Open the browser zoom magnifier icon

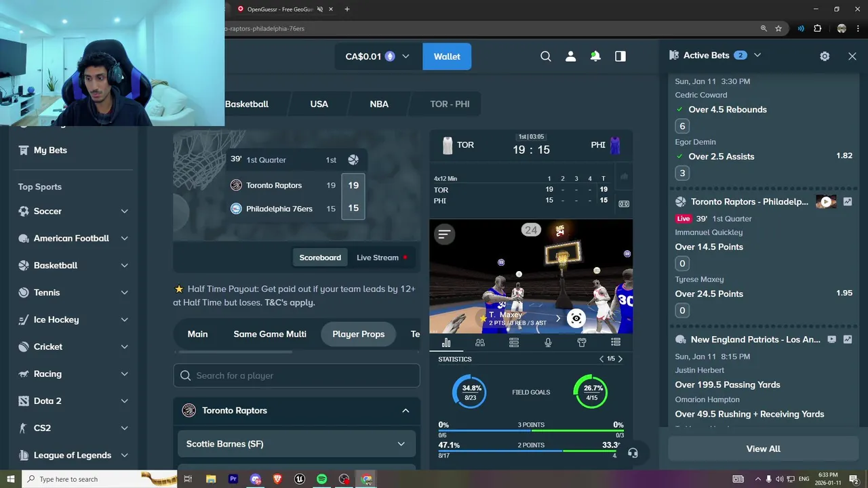click(764, 28)
